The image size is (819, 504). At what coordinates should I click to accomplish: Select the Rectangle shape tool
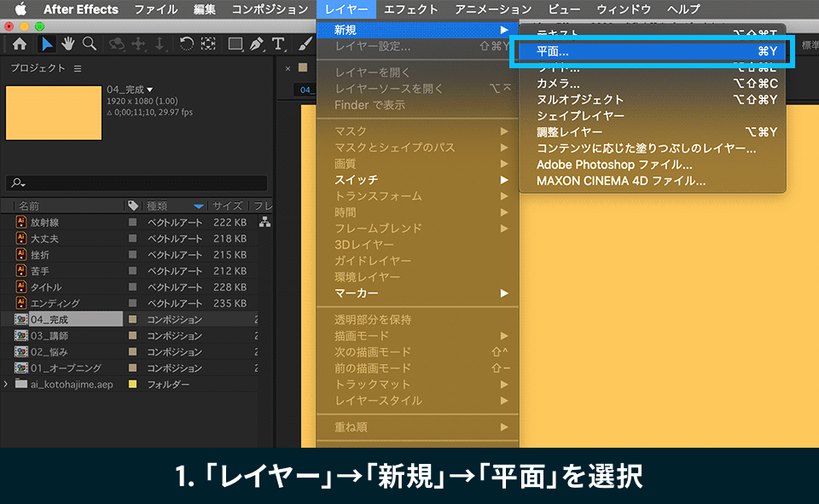235,43
